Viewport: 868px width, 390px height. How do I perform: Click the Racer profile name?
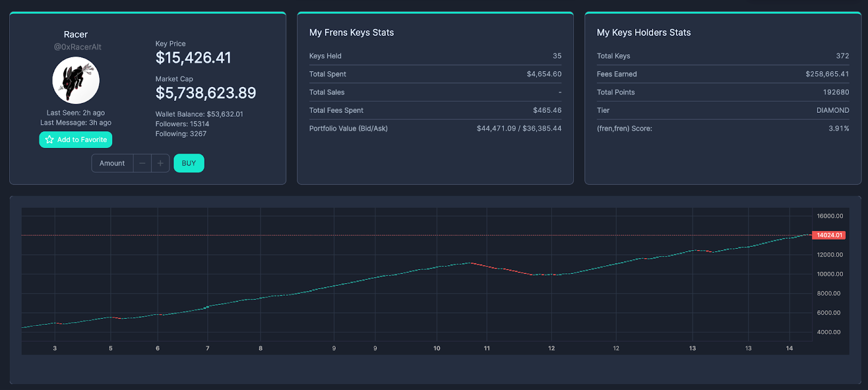tap(76, 34)
